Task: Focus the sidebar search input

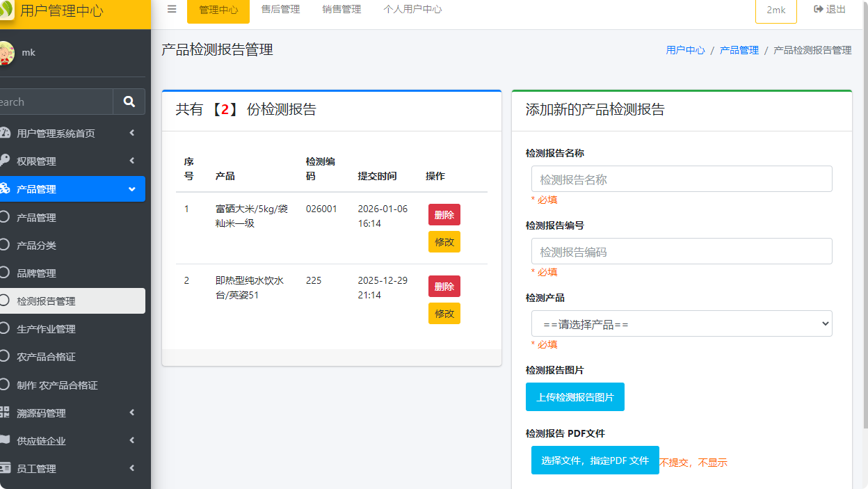Action: [x=56, y=102]
